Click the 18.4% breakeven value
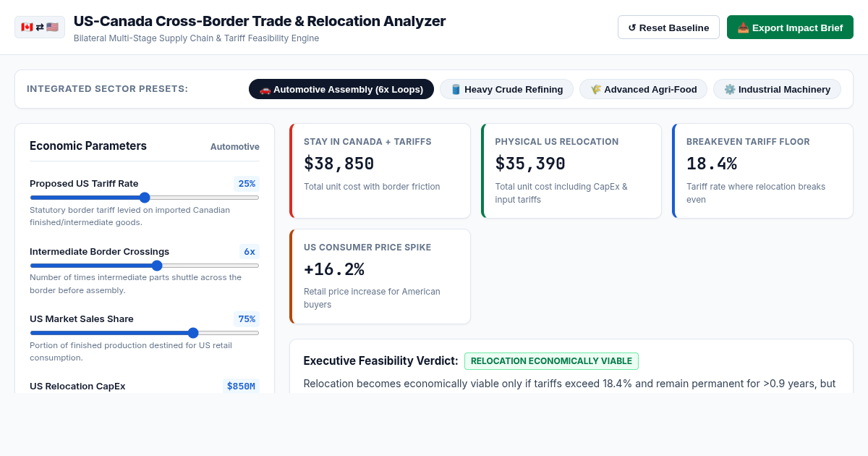 coord(712,164)
